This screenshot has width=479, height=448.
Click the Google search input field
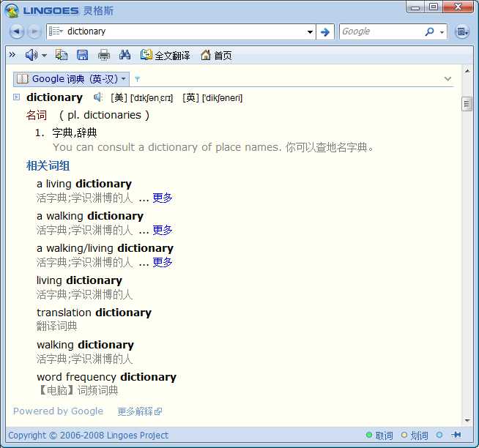[381, 31]
